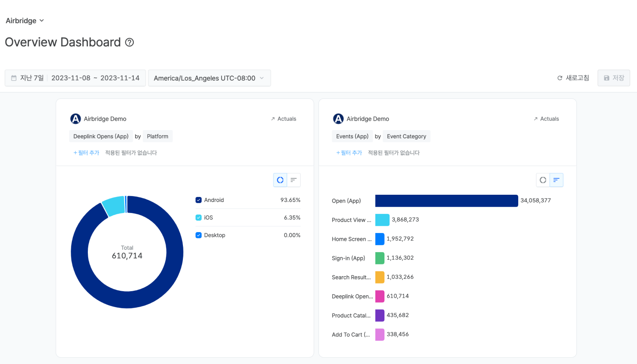Click the Open (App) row label
The image size is (637, 364).
tap(346, 201)
